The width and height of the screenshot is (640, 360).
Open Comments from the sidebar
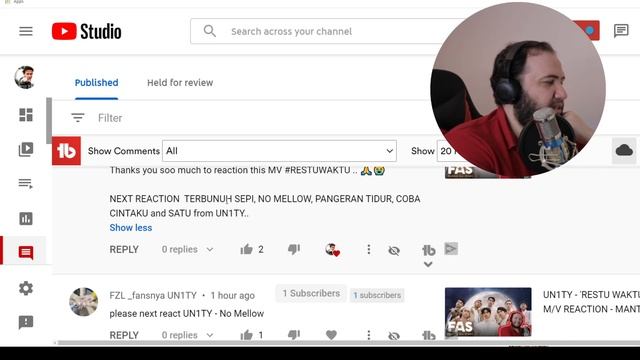[26, 252]
